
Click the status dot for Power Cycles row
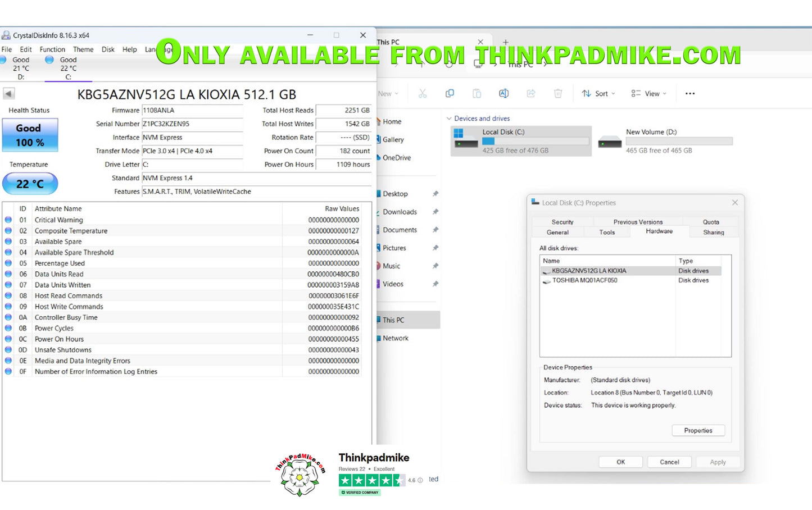point(8,328)
